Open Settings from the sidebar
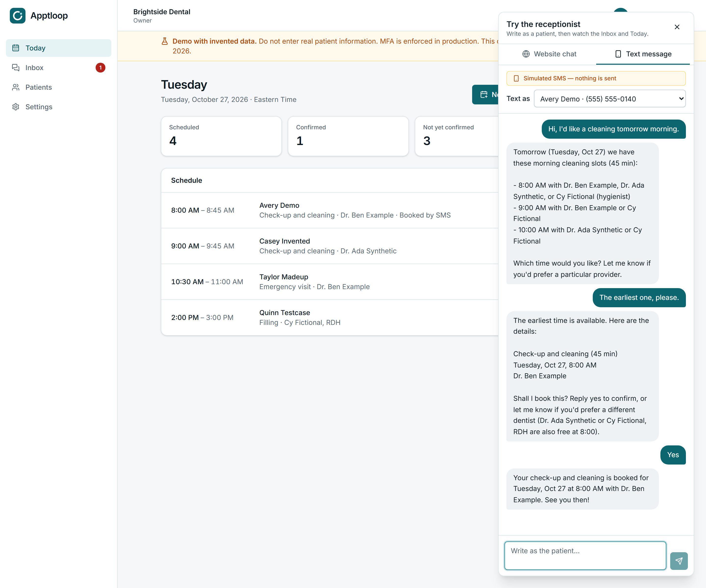This screenshot has width=706, height=588. pyautogui.click(x=59, y=107)
